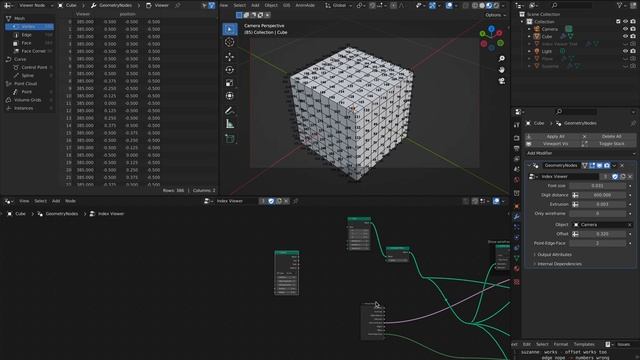Unlink the Index Viewer node group

click(630, 176)
